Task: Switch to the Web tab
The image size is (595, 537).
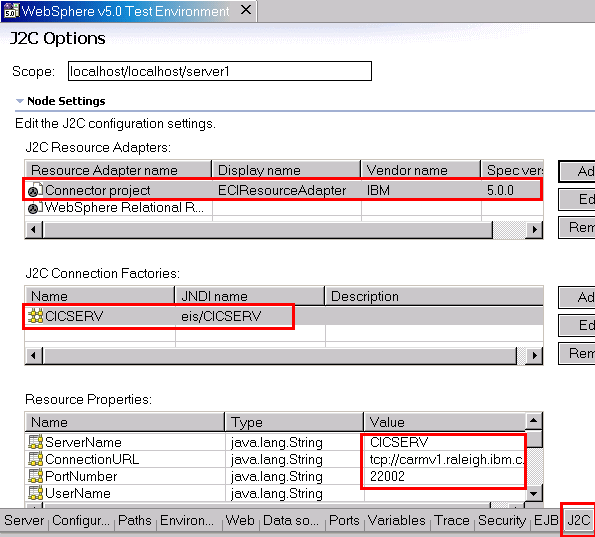Action: [x=240, y=520]
